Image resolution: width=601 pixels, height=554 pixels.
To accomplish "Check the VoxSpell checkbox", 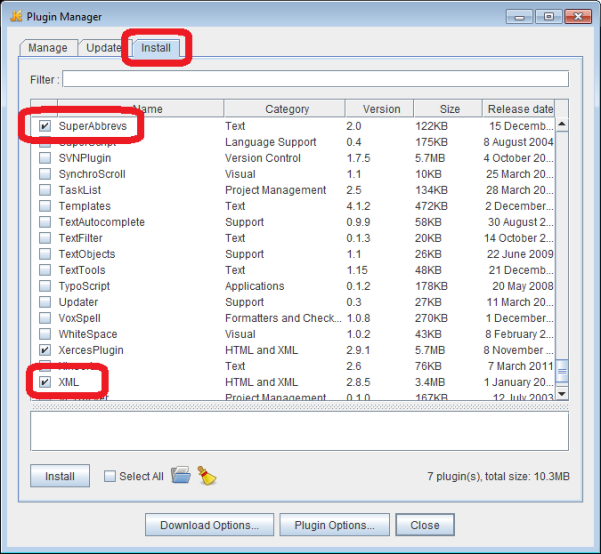I will coord(45,318).
